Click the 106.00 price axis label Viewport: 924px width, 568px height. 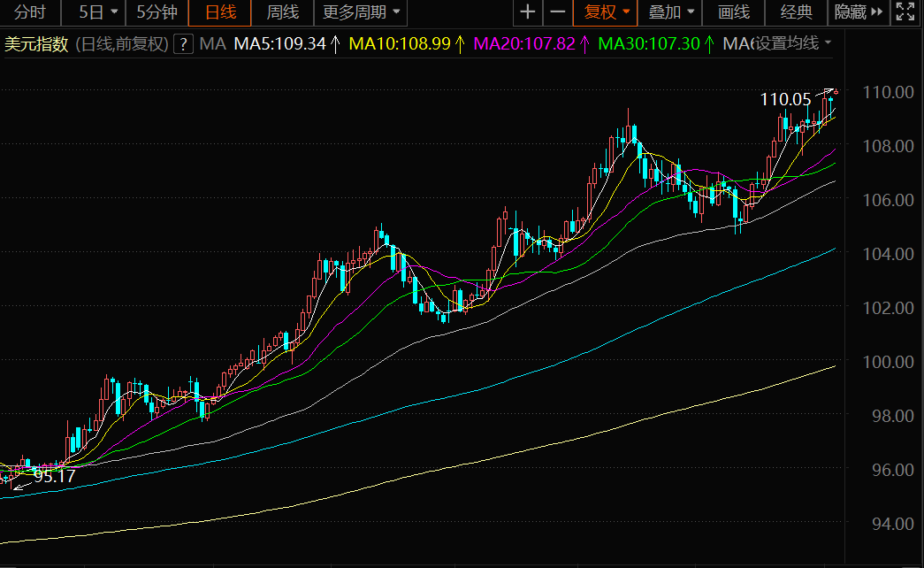[888, 200]
